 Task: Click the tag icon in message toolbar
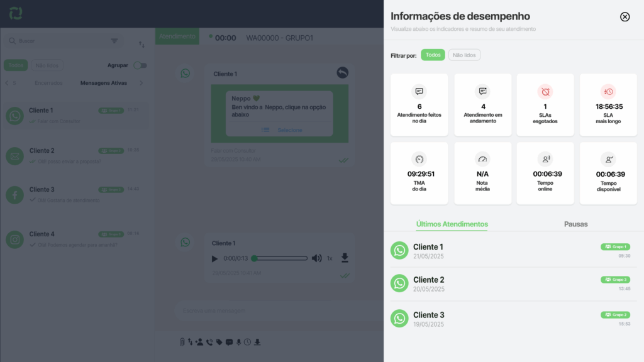(x=219, y=342)
